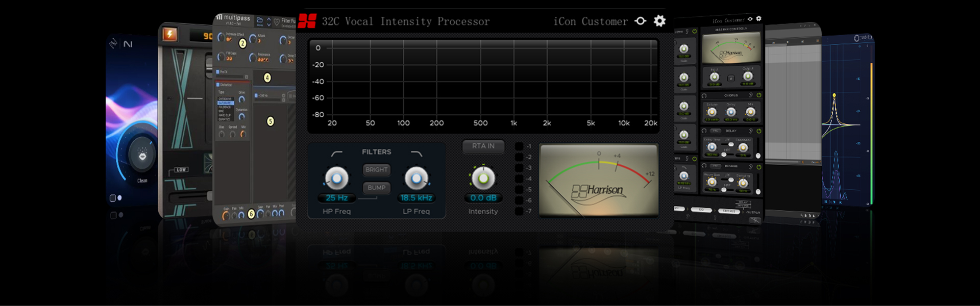Select the 0.0 dB Intensity value field
The height and width of the screenshot is (306, 980).
pos(483,198)
